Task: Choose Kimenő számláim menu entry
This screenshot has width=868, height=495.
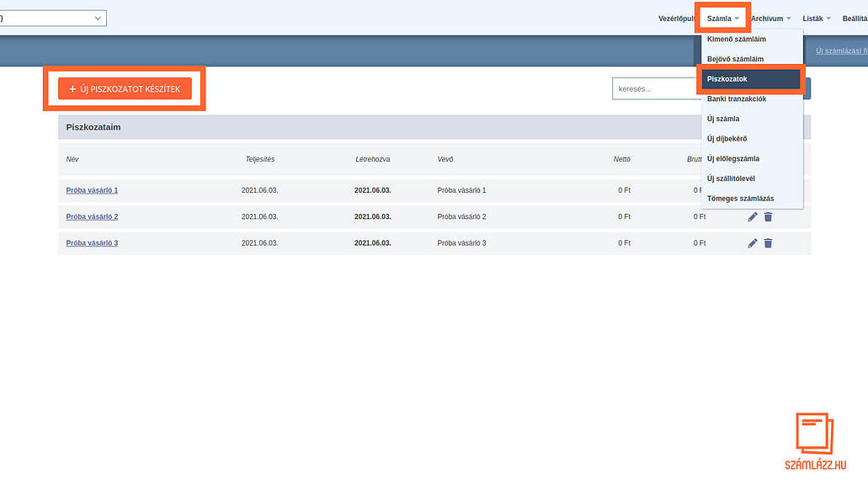Action: [737, 40]
